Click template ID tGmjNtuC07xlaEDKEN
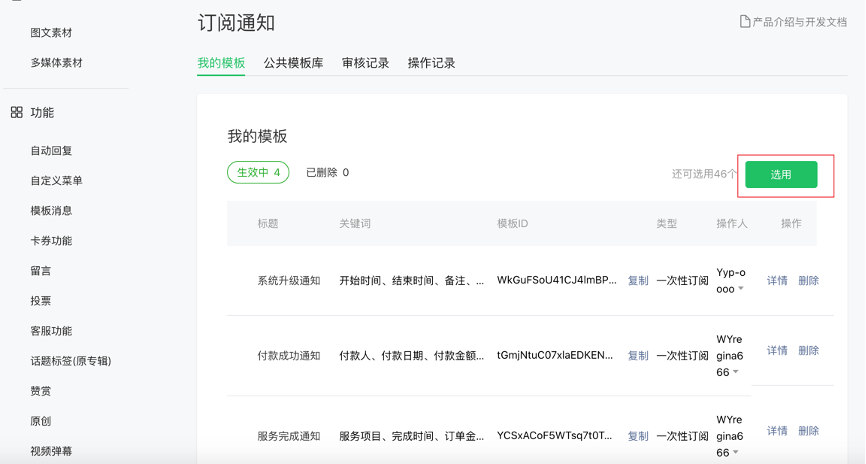The image size is (866, 464). (x=555, y=355)
